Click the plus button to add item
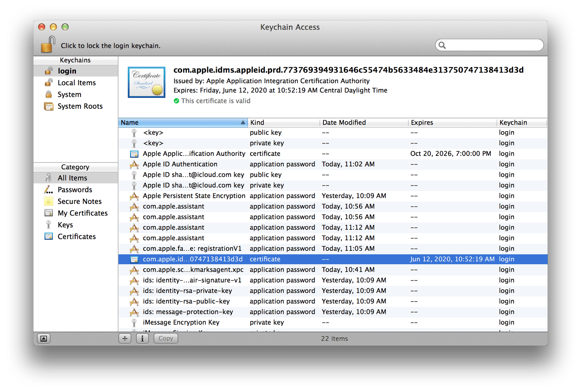 [x=125, y=339]
